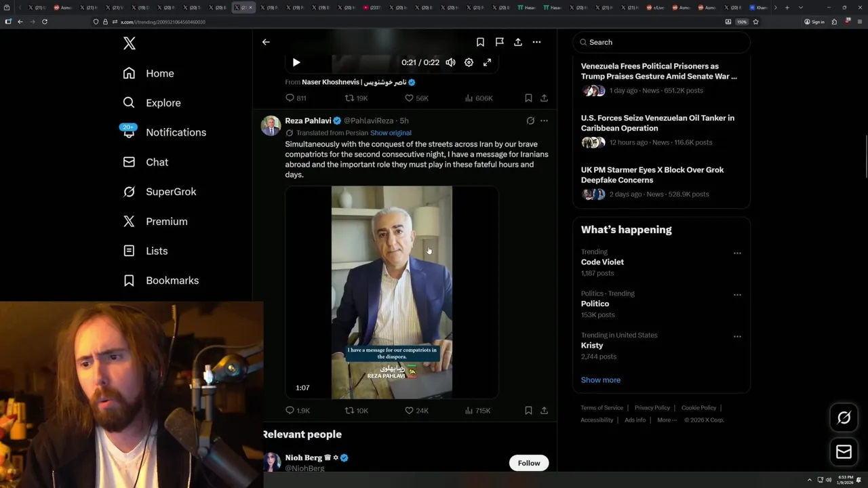Bookmark the Reza Pahlavi post
The width and height of the screenshot is (868, 488).
tap(528, 411)
